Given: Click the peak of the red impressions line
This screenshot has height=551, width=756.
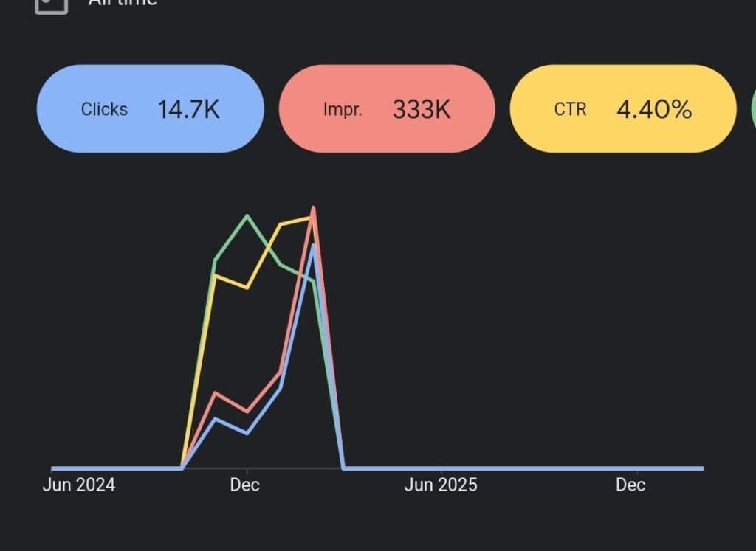Looking at the screenshot, I should (313, 208).
